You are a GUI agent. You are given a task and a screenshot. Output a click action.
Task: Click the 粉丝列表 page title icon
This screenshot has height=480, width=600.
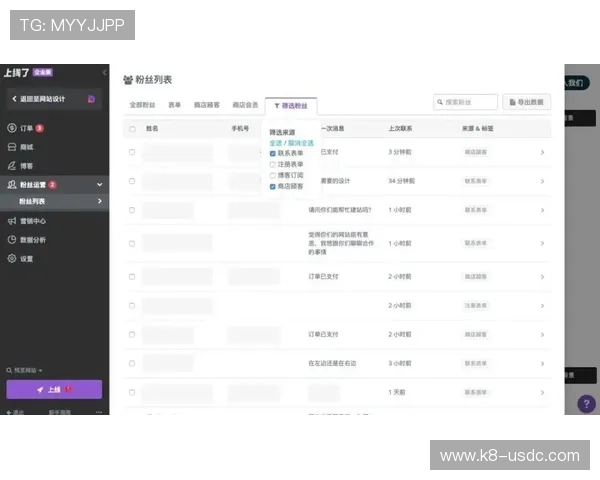coord(128,80)
